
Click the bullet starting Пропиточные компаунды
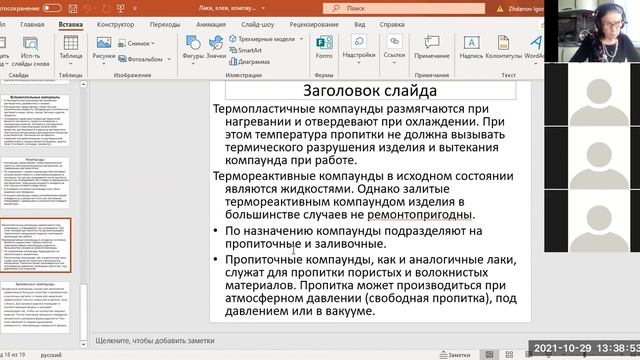[x=365, y=285]
